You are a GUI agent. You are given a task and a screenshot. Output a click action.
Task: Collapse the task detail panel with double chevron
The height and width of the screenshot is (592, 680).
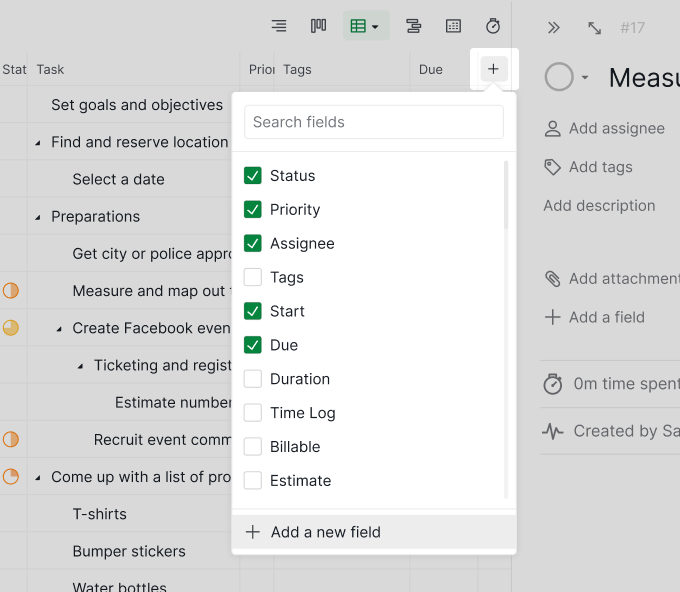click(x=554, y=28)
